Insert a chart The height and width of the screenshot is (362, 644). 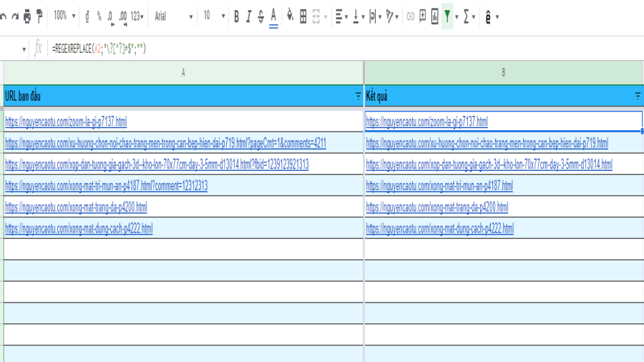pos(434,16)
